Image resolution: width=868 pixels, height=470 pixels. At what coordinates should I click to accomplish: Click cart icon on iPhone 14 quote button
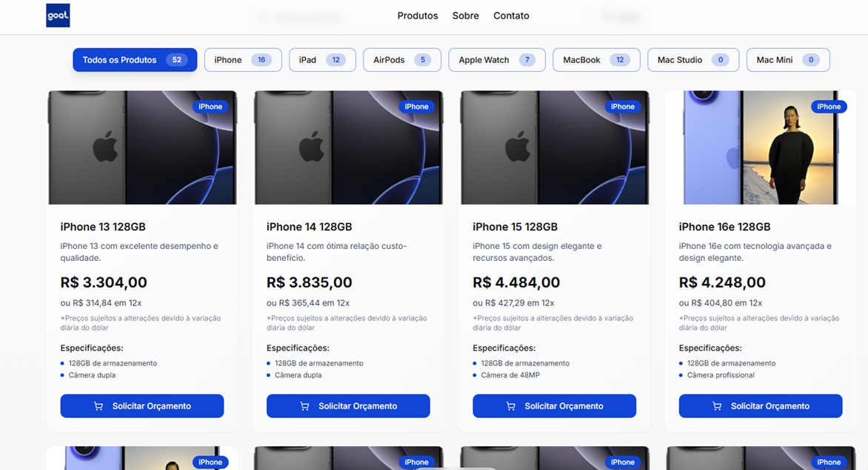coord(304,406)
